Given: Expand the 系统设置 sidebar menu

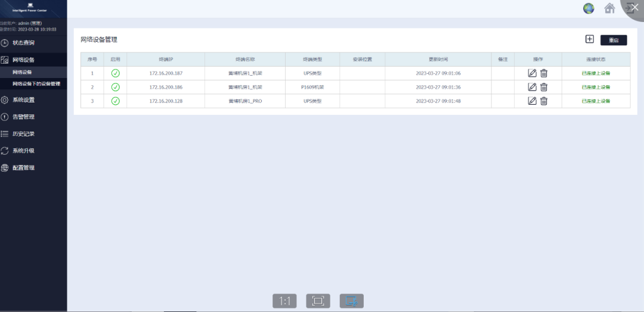Looking at the screenshot, I should click(x=24, y=100).
